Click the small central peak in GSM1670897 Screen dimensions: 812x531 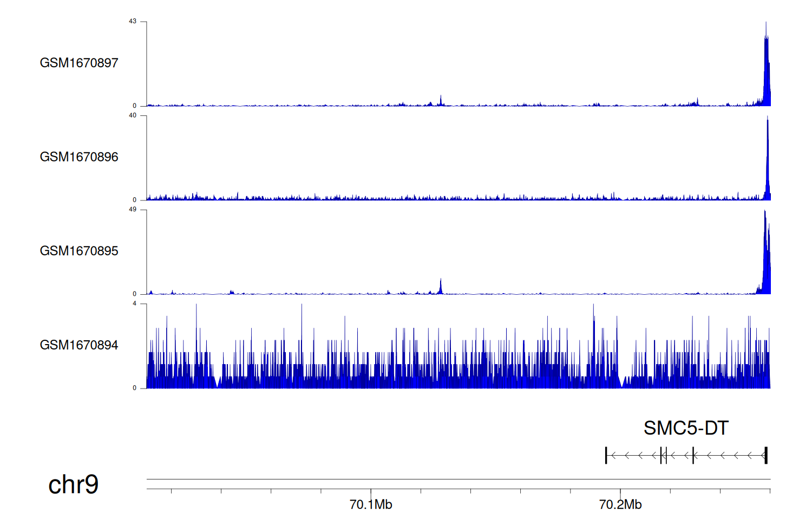(441, 100)
